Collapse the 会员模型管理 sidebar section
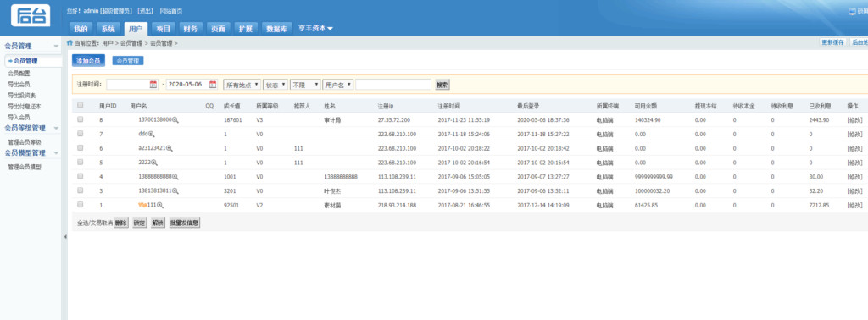The image size is (868, 320). pyautogui.click(x=56, y=153)
